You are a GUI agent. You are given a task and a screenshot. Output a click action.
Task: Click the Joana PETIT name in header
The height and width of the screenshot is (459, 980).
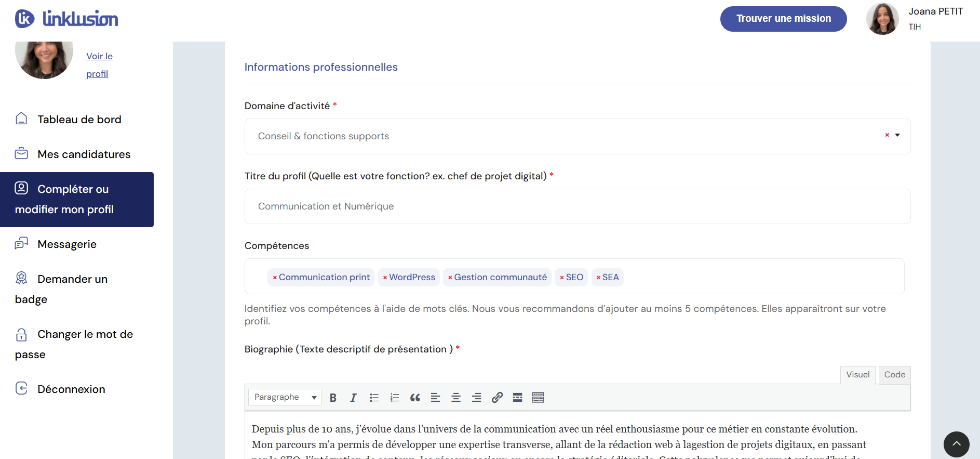coord(935,11)
